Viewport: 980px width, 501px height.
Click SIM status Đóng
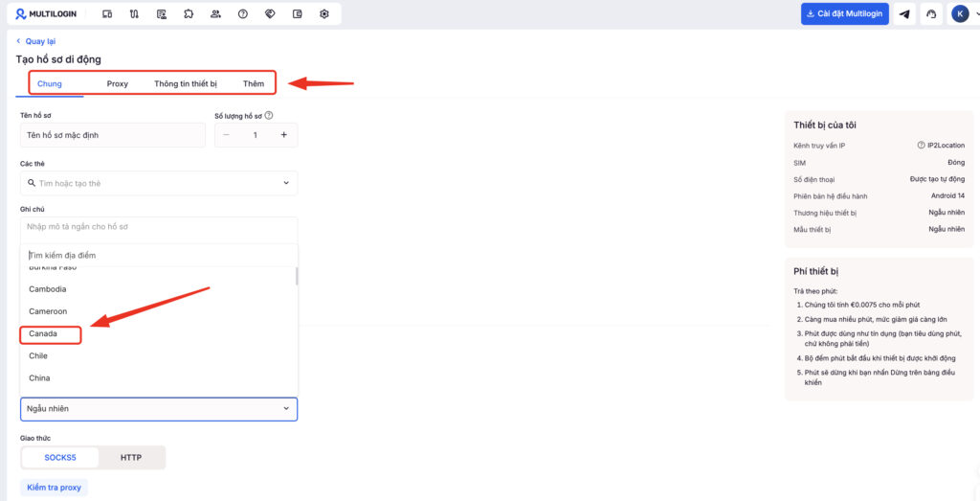(956, 163)
